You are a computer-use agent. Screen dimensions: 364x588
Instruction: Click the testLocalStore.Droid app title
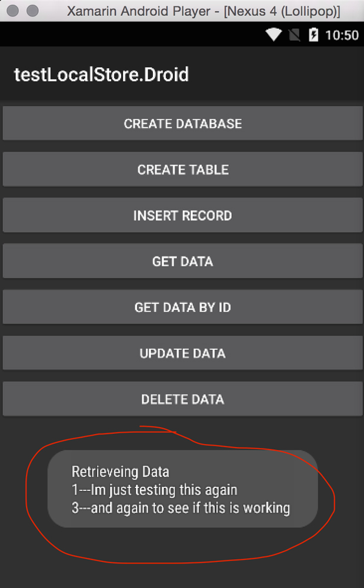101,75
